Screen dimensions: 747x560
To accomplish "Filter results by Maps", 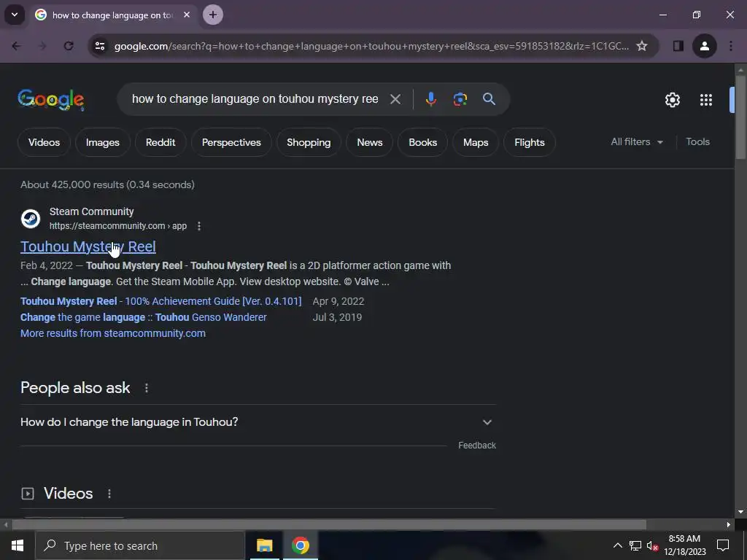I will (476, 142).
